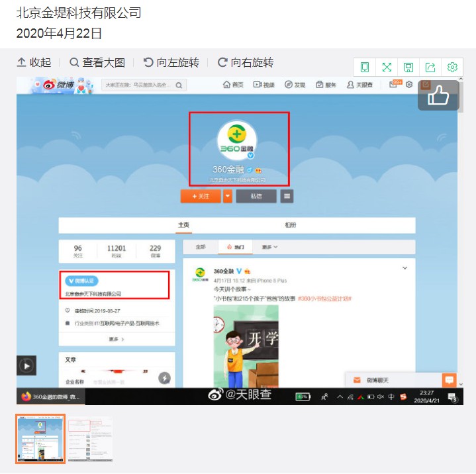Click 私信 private message button

click(256, 196)
